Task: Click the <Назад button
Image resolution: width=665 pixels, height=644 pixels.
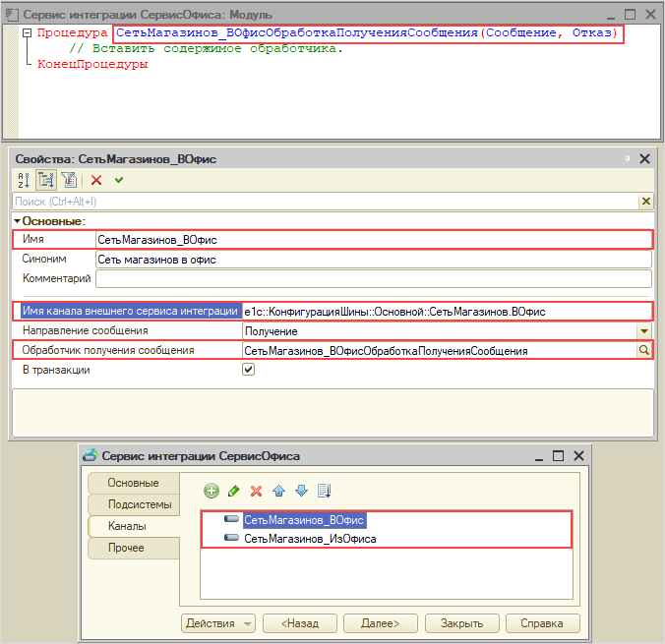Action: pos(300,623)
